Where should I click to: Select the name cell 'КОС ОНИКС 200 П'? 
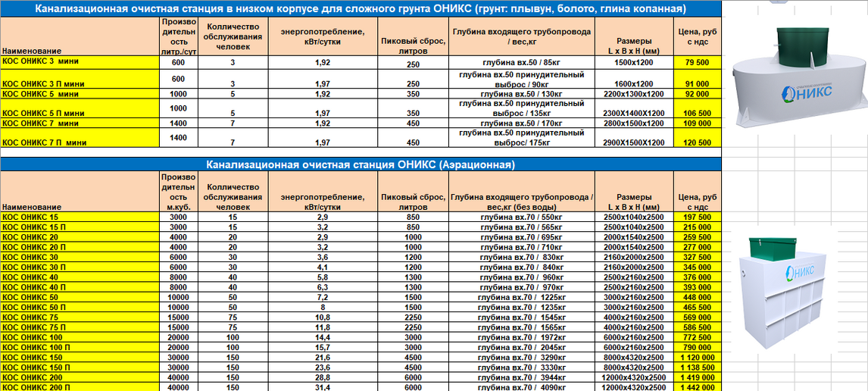pyautogui.click(x=80, y=387)
